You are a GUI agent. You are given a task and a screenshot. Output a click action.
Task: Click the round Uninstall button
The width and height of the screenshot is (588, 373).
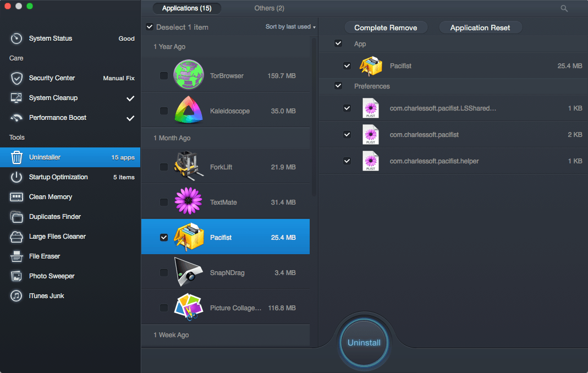pos(364,343)
